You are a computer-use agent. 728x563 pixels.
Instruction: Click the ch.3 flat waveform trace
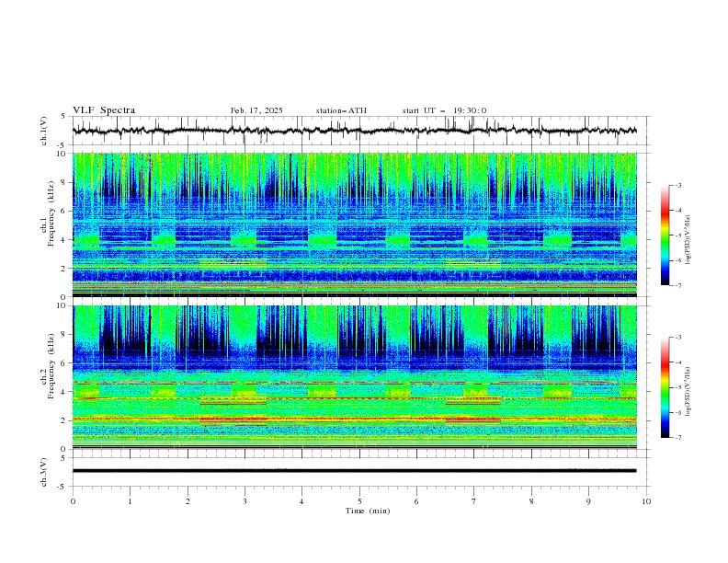354,471
